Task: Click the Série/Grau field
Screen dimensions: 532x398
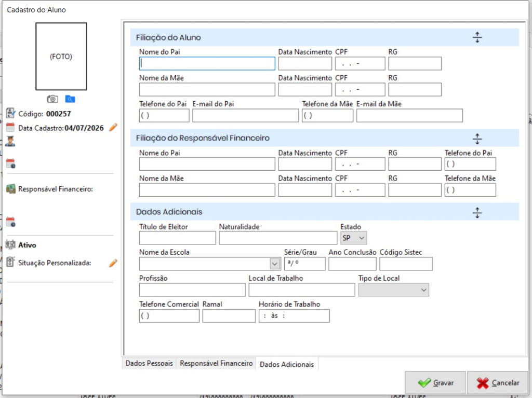Action: click(304, 264)
